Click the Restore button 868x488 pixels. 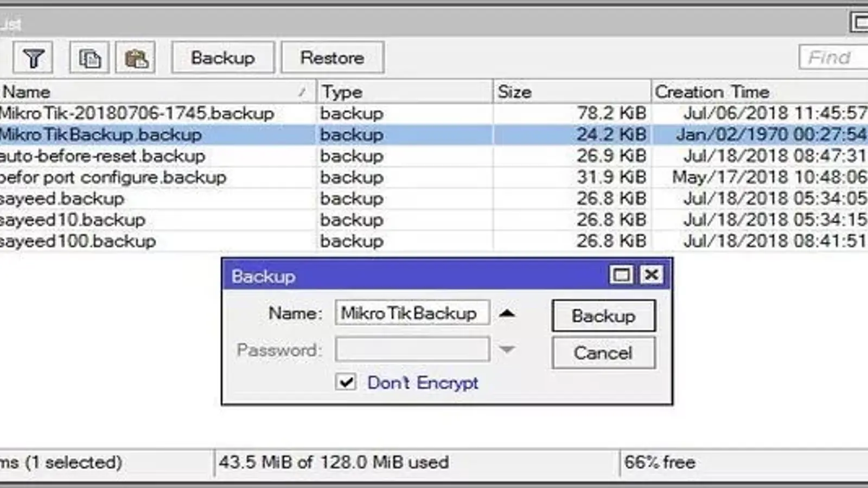click(332, 58)
